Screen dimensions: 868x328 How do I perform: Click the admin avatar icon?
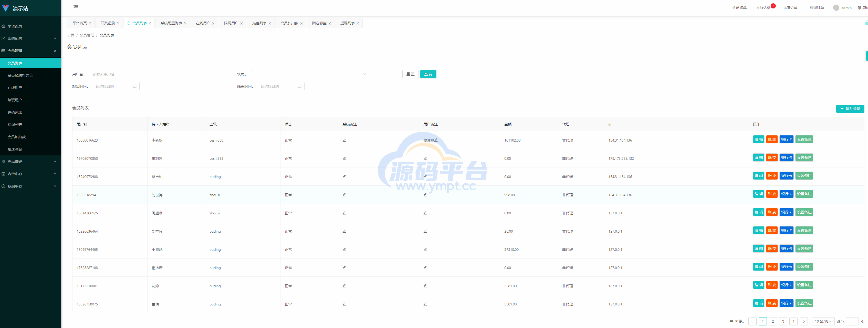[836, 8]
